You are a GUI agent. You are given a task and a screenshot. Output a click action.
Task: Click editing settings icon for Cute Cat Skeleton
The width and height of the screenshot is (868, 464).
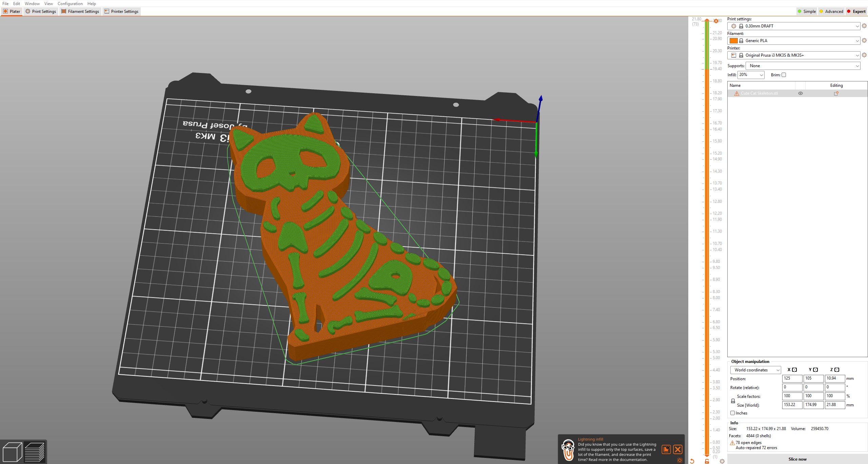836,94
